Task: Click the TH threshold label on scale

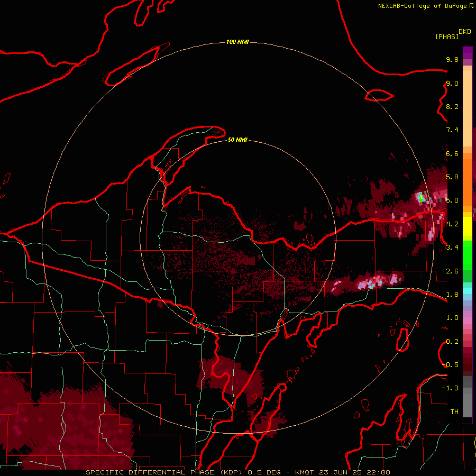Action: pos(454,412)
